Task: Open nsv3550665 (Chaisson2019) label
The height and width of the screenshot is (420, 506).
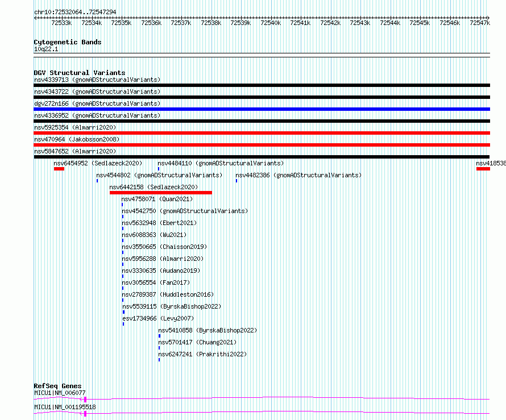Action: (164, 247)
